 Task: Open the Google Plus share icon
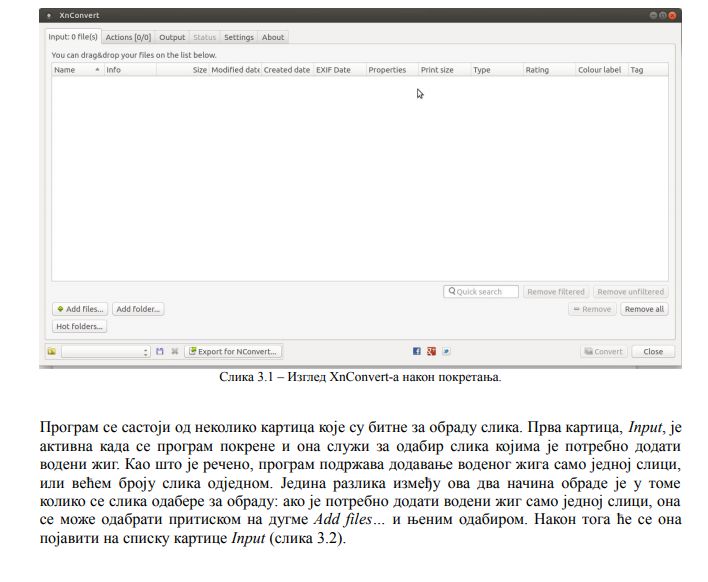click(x=432, y=351)
